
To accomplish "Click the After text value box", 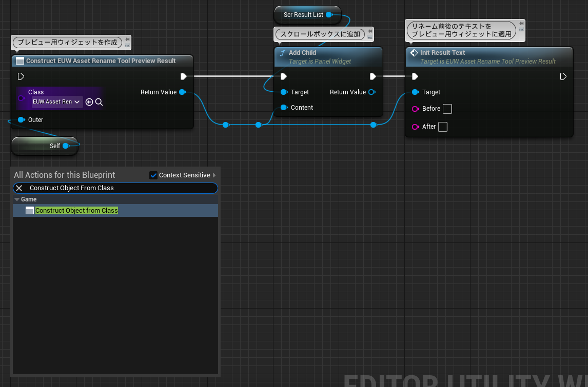I will [443, 127].
